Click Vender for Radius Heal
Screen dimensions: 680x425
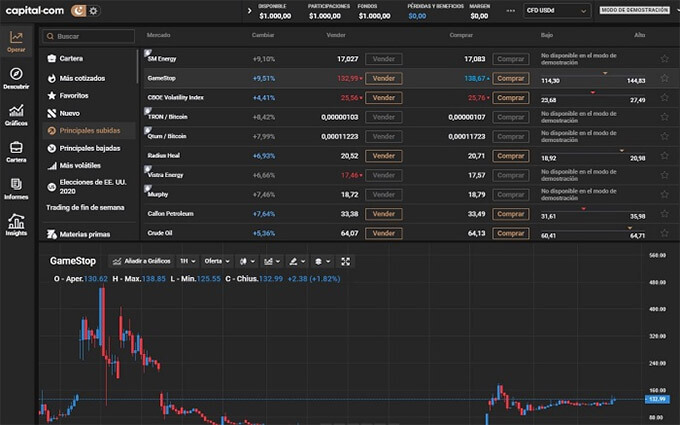click(x=384, y=156)
